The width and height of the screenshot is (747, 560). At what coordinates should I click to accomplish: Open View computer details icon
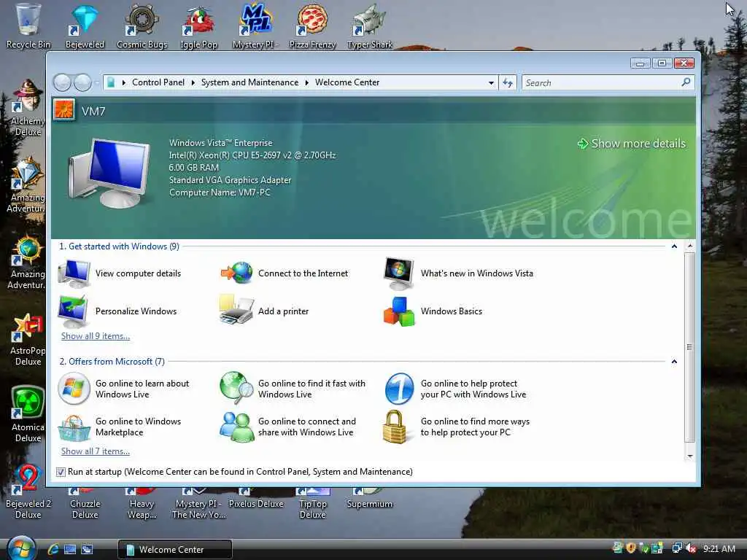pos(74,273)
